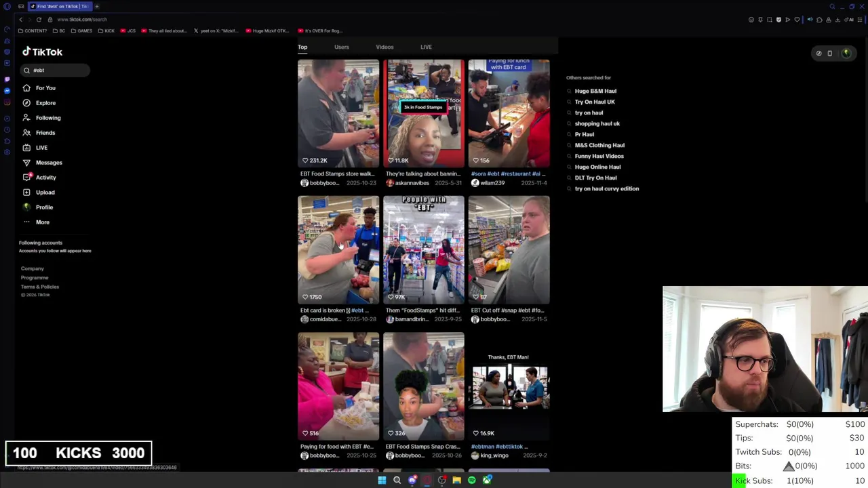Viewport: 868px width, 488px height.
Task: Go to LIVE in the left sidebar
Action: tap(35, 148)
